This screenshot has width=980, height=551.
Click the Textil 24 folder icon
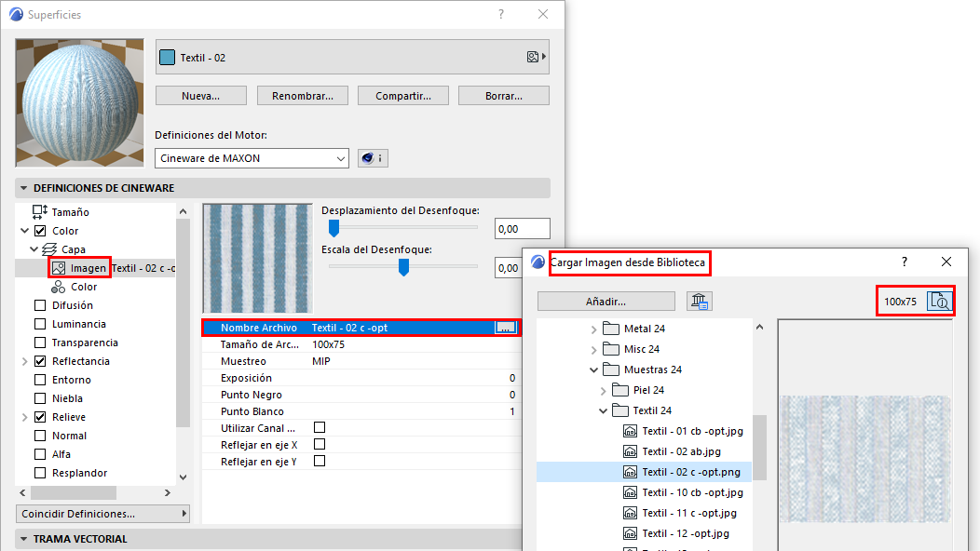click(620, 410)
